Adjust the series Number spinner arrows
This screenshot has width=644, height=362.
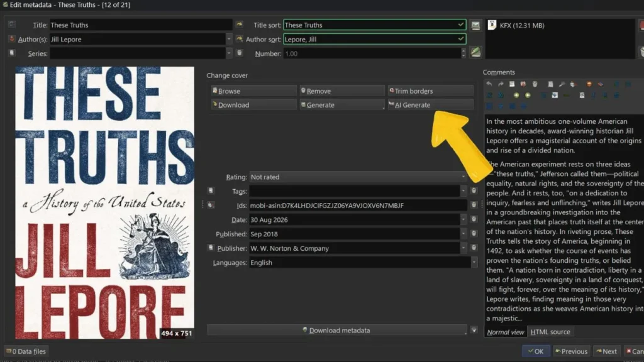[x=464, y=53]
